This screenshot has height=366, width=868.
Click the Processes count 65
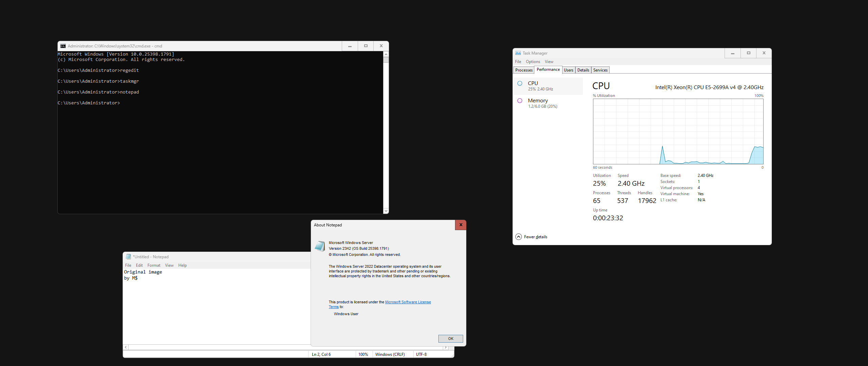coord(597,201)
